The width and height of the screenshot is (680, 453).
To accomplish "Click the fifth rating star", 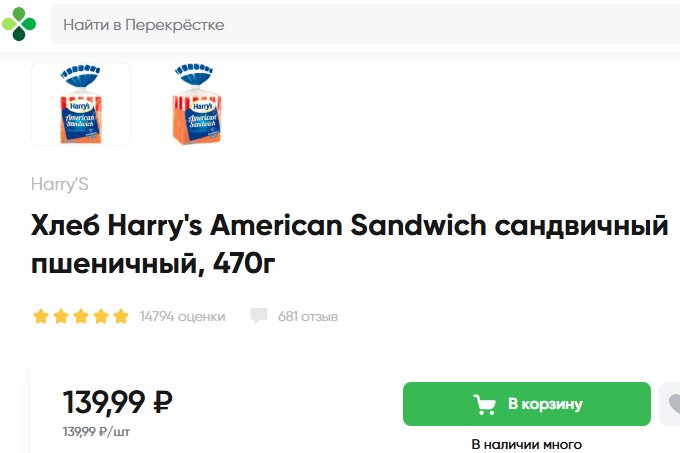I will click(x=121, y=316).
